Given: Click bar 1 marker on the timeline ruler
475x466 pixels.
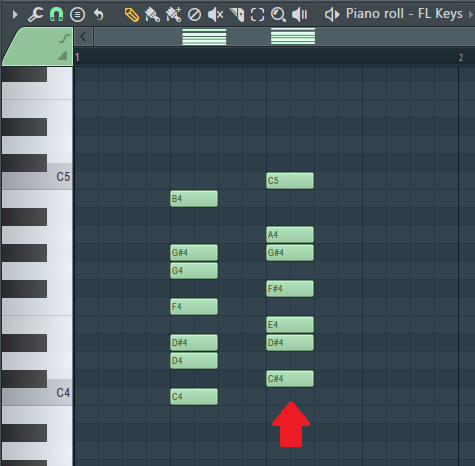Looking at the screenshot, I should (x=77, y=57).
